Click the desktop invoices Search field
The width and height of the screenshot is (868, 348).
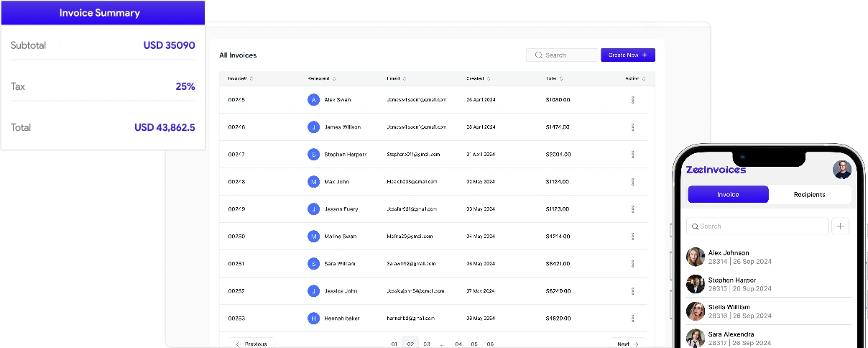(x=563, y=55)
